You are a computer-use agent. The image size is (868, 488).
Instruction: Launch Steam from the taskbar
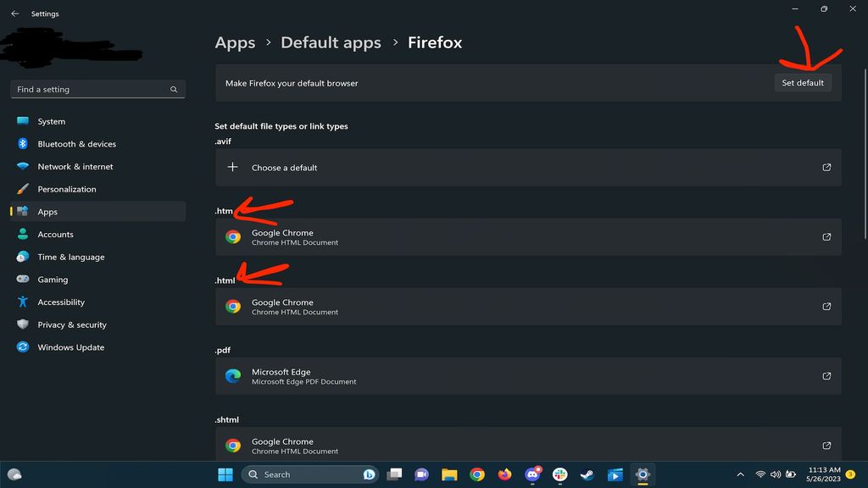point(587,474)
